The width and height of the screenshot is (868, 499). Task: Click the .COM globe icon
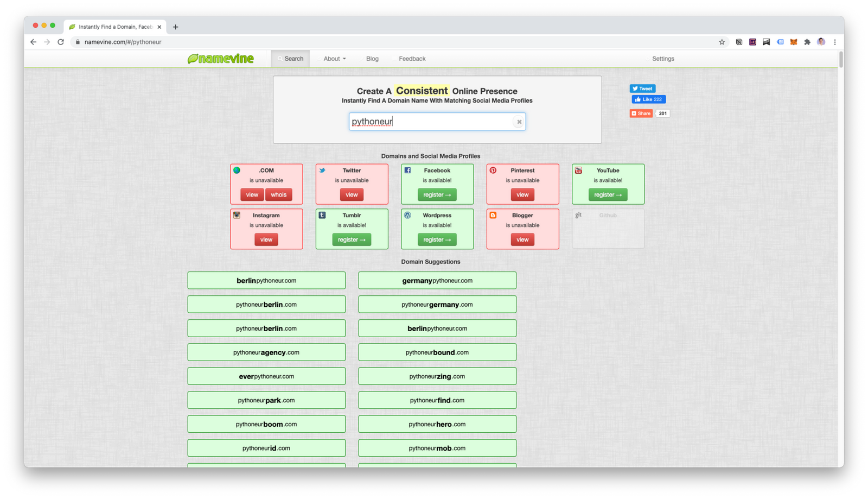pyautogui.click(x=237, y=170)
